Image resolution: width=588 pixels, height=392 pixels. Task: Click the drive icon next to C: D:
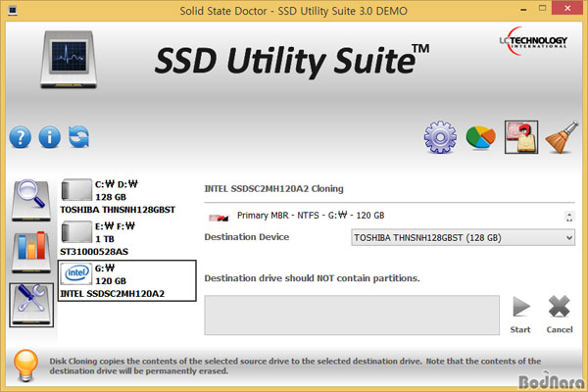pyautogui.click(x=76, y=190)
